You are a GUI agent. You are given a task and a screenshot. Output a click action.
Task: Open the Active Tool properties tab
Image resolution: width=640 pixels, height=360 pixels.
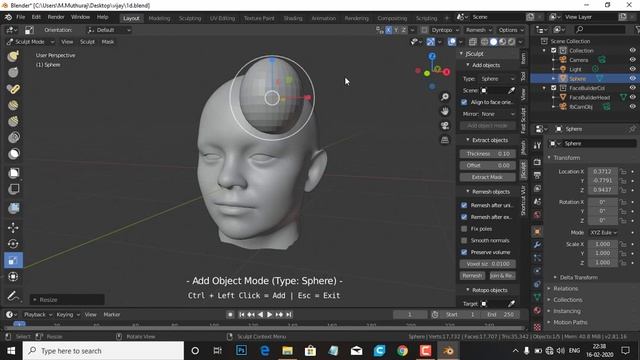click(x=537, y=145)
